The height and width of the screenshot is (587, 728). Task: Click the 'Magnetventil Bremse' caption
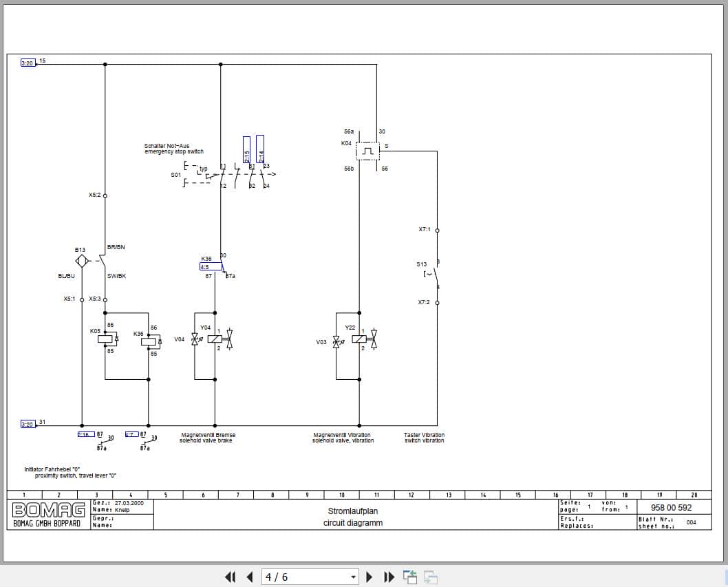pos(208,435)
